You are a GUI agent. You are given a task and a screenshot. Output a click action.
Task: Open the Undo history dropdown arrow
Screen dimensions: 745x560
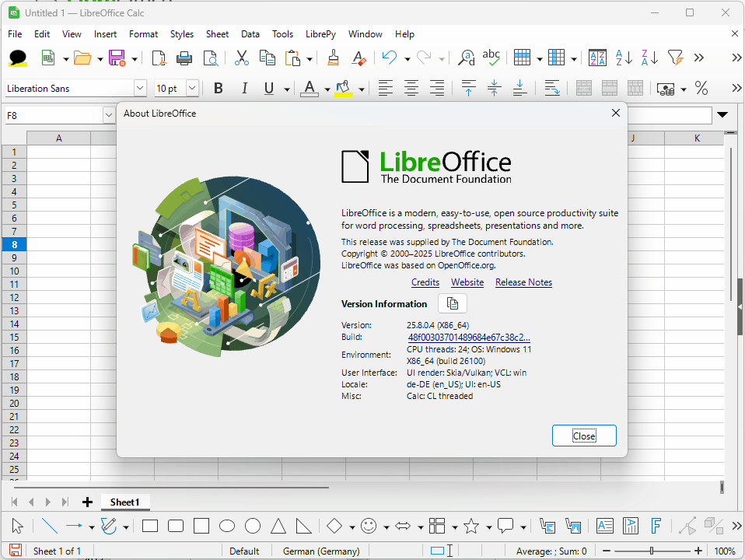(x=407, y=59)
